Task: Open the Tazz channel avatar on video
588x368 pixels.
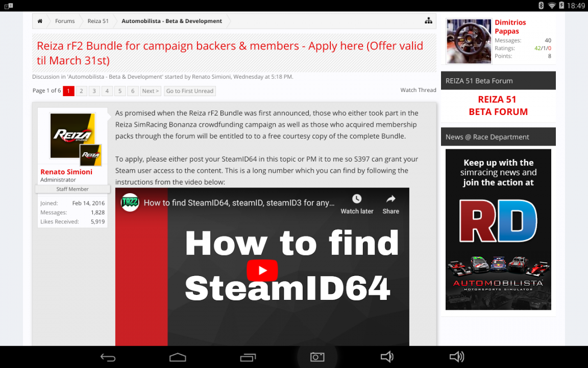Action: tap(130, 202)
